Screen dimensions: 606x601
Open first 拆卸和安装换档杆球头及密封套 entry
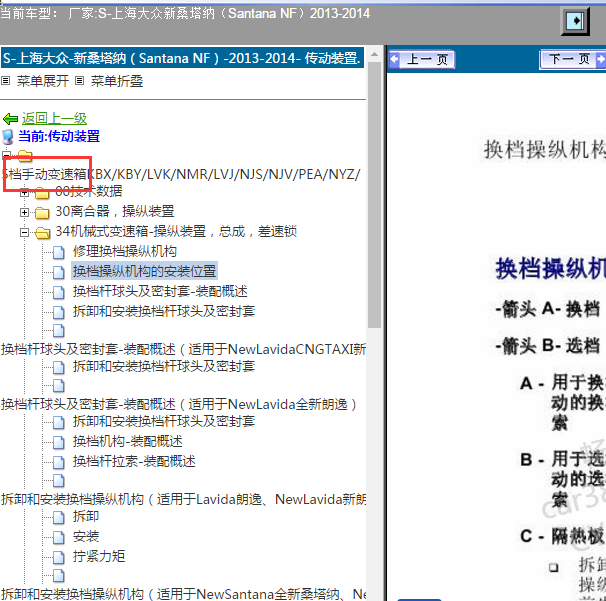point(164,311)
